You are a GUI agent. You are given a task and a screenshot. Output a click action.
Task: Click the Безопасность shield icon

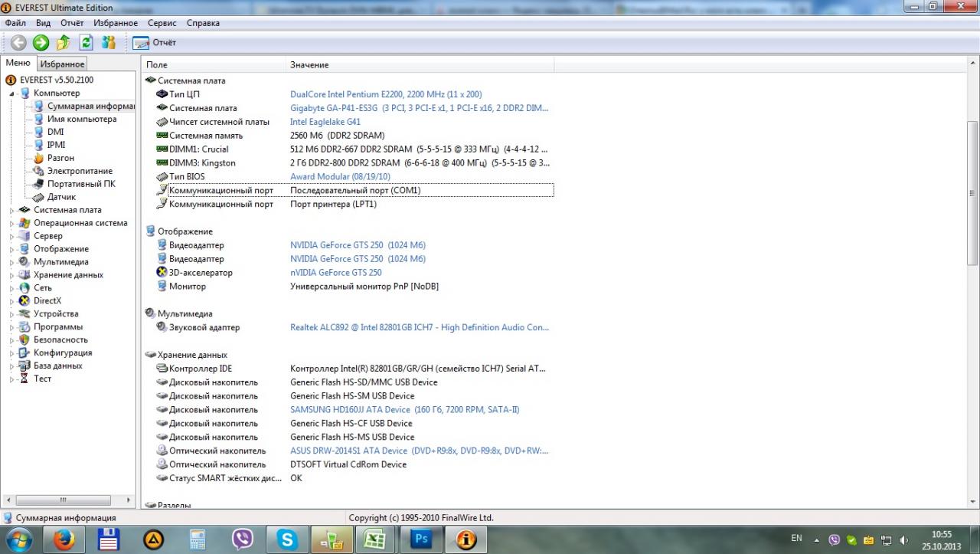click(x=25, y=340)
